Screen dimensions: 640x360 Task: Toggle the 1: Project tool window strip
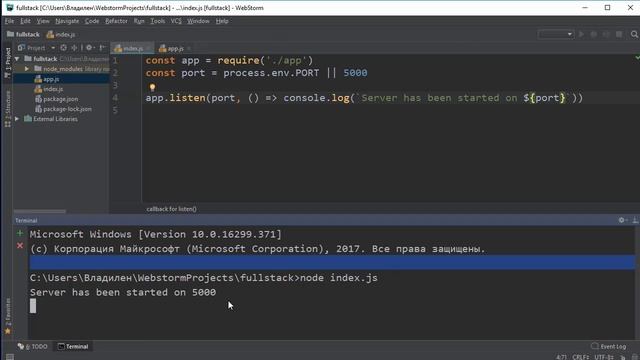pyautogui.click(x=7, y=62)
